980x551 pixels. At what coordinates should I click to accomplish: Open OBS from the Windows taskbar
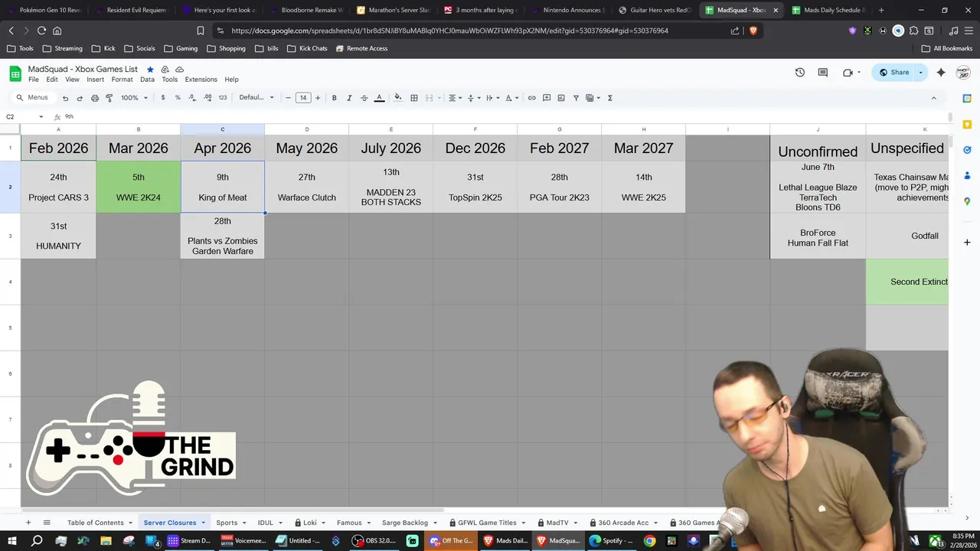374,541
